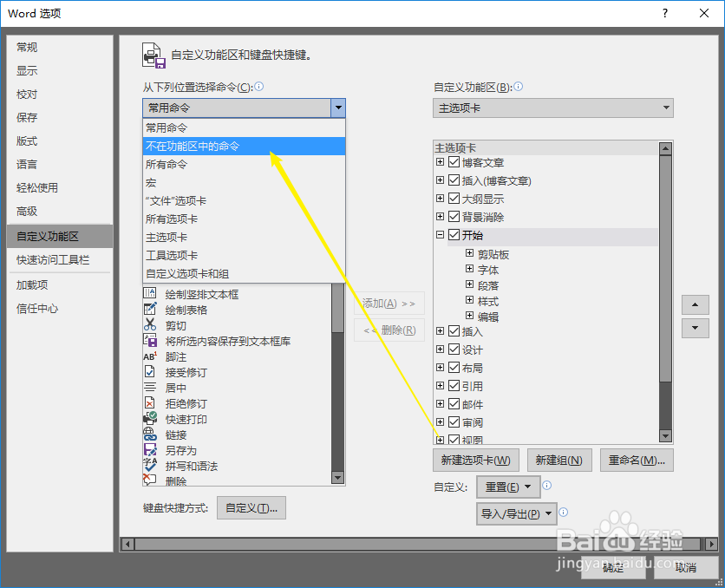Select the 删除 command row
Screen dimensions: 725x588
237,480
